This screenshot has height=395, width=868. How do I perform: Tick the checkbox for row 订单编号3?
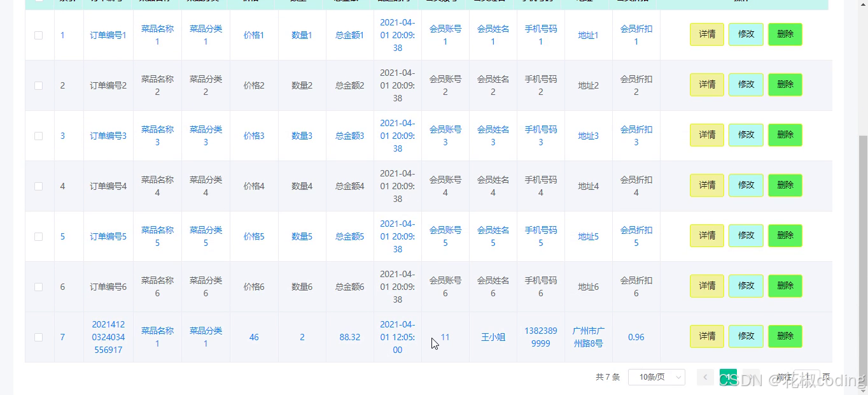coord(38,136)
